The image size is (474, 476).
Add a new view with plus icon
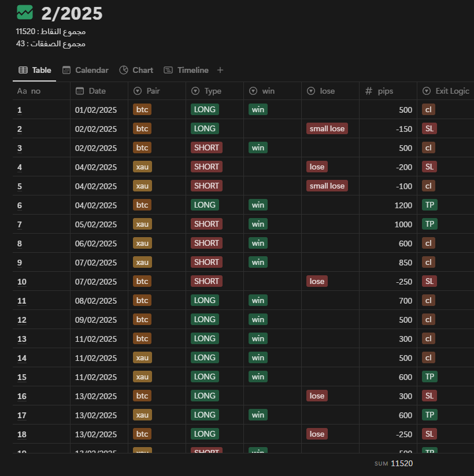220,70
